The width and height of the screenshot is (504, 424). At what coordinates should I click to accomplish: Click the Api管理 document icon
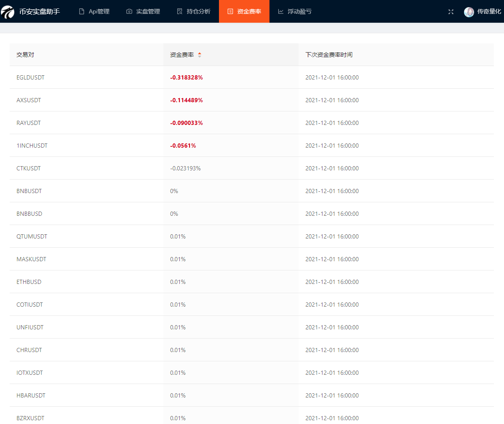pos(82,11)
